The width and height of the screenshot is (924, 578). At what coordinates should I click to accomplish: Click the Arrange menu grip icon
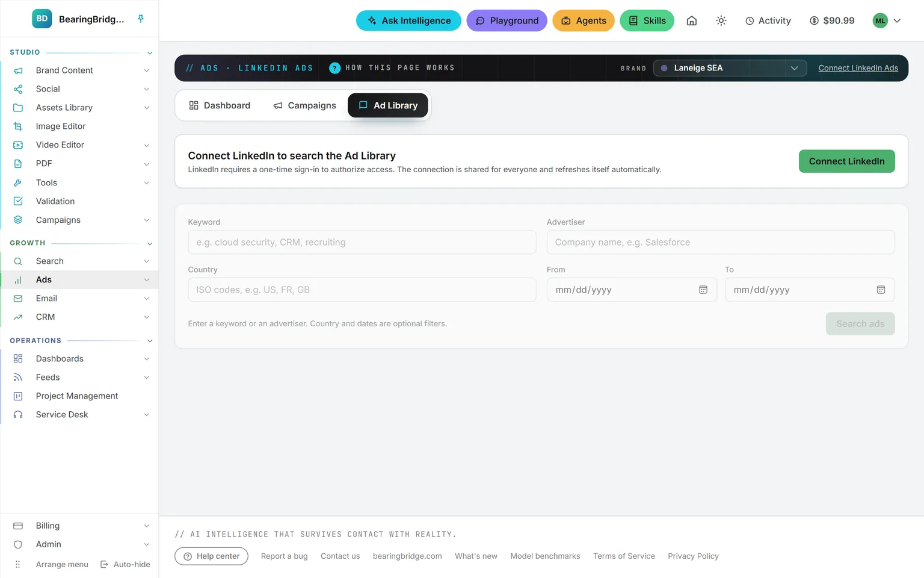18,565
